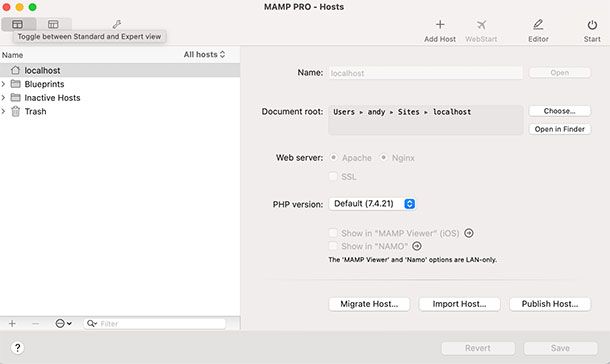The width and height of the screenshot is (610, 364).
Task: Click the trash can icon
Action: [x=15, y=111]
